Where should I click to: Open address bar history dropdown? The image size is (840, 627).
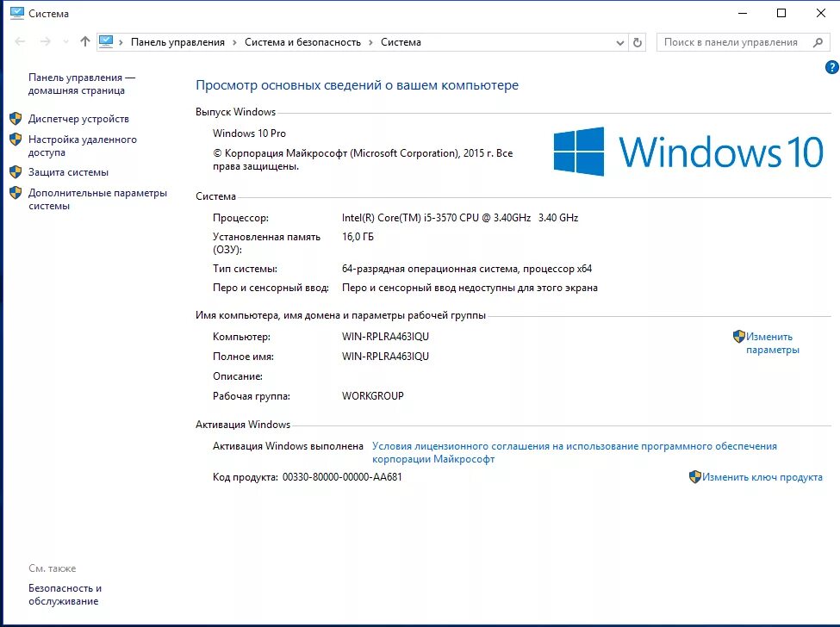[619, 42]
